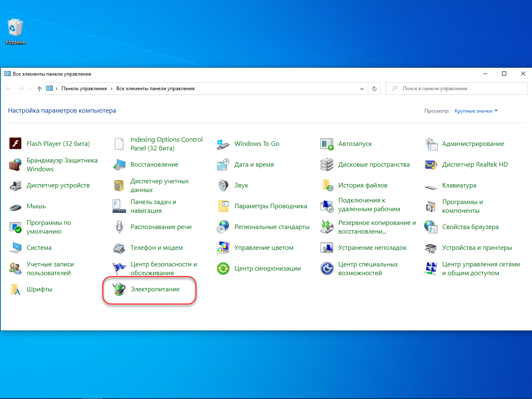
Task: Maximize the control panel window
Action: pyautogui.click(x=504, y=74)
